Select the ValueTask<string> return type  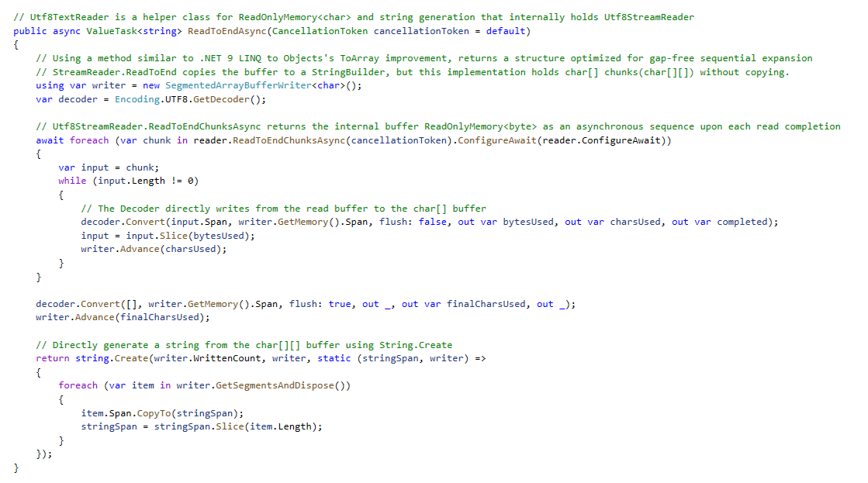point(134,31)
